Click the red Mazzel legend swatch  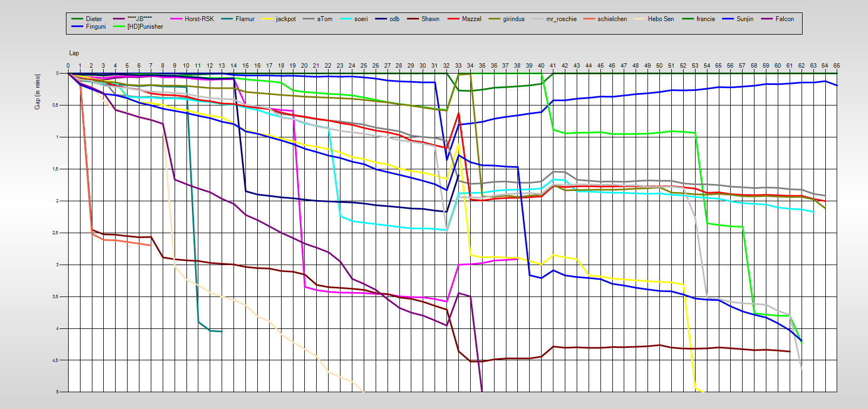(x=453, y=19)
